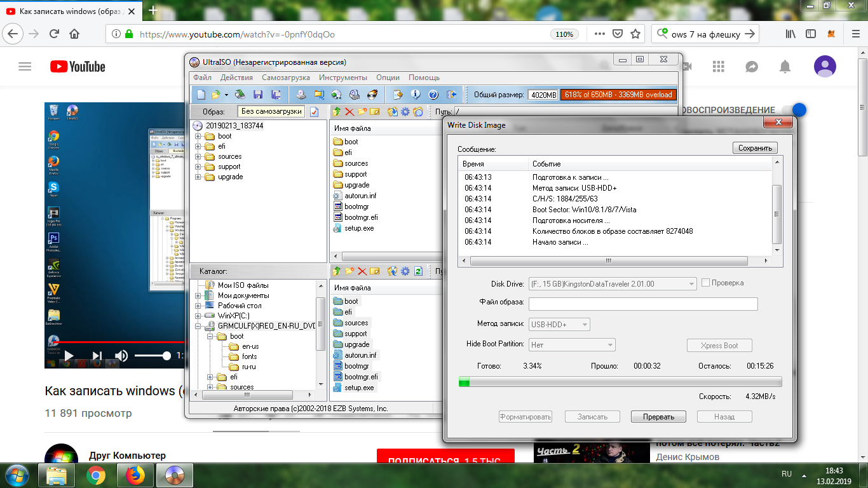Click UltraISO Mount to virtual drive icon
Viewport: 868px width, 488px height.
point(355,95)
